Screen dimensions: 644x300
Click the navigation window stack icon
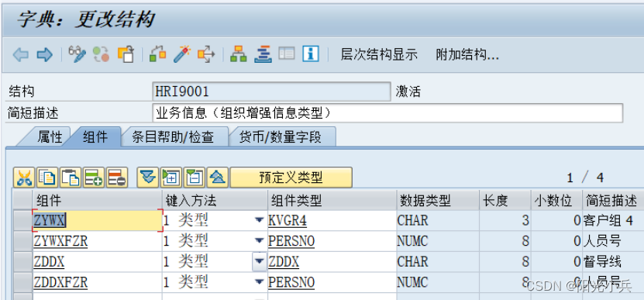pos(263,53)
